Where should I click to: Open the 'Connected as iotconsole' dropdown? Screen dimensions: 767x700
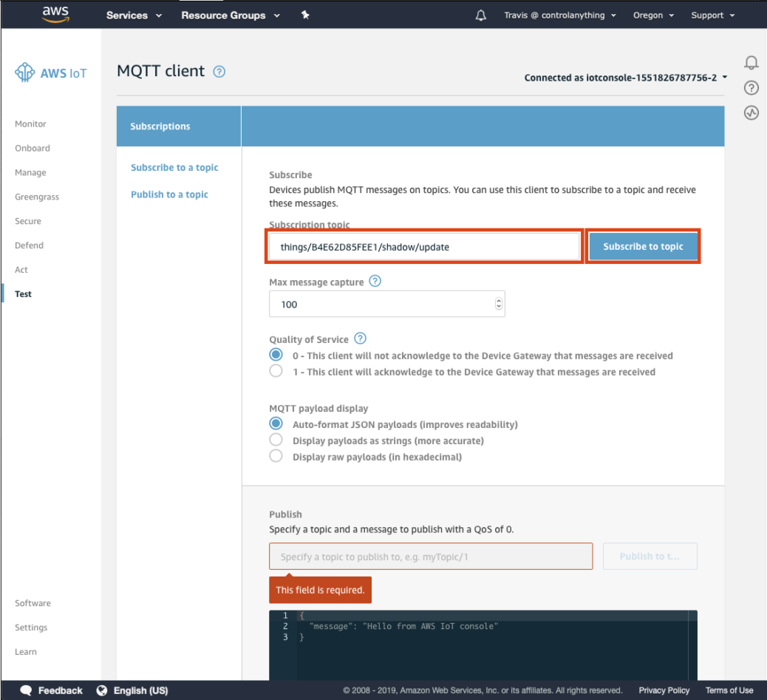coord(625,78)
